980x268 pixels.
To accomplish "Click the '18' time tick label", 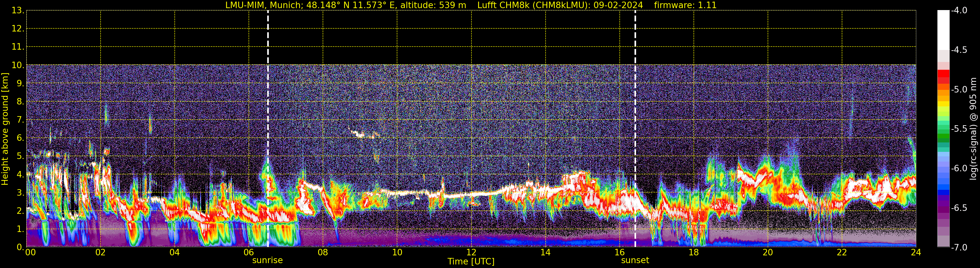I will (x=694, y=252).
